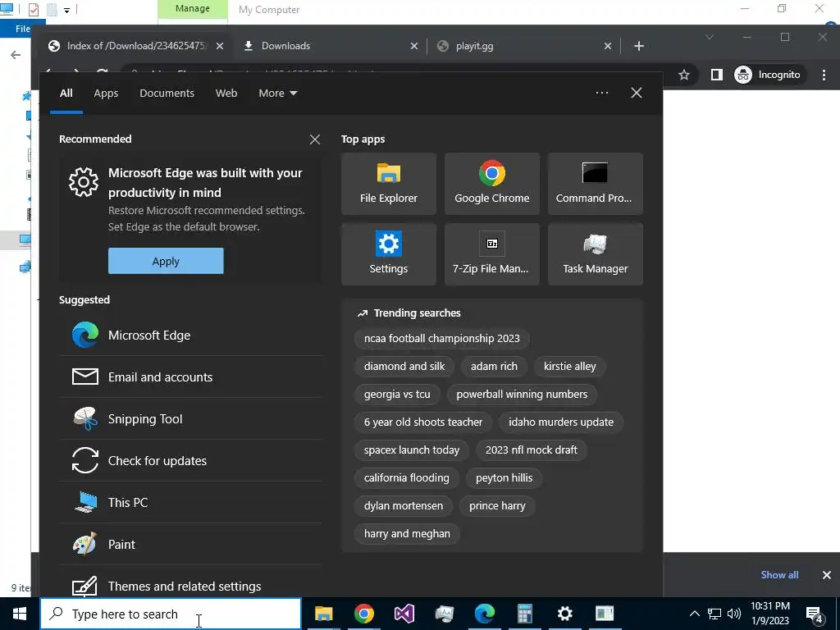This screenshot has height=630, width=840.
Task: Open Manage ribbon tab in Explorer
Action: pyautogui.click(x=192, y=9)
